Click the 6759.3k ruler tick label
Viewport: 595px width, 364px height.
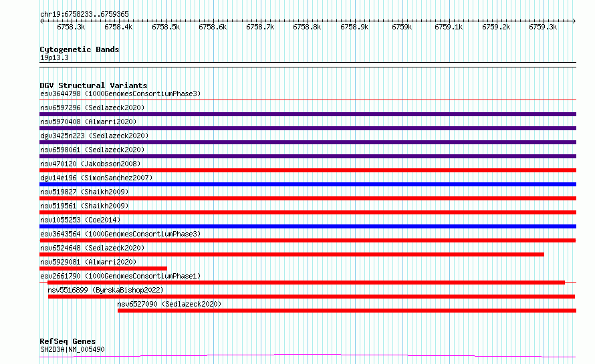pyautogui.click(x=543, y=27)
